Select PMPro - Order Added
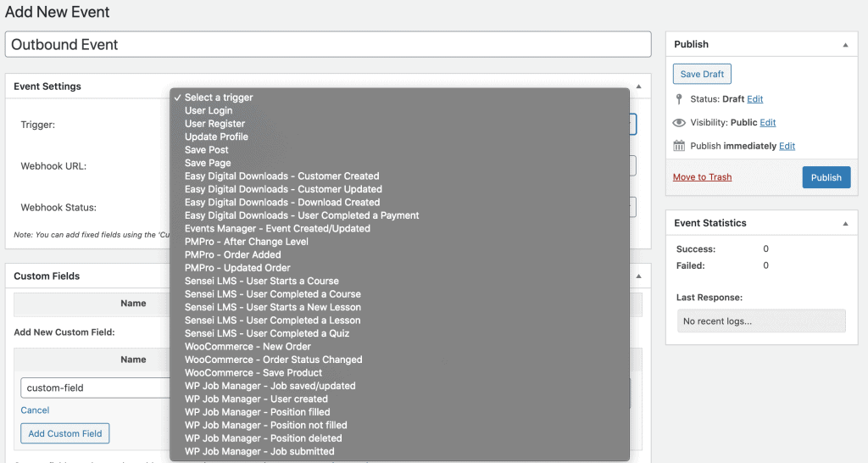The image size is (868, 463). pyautogui.click(x=399, y=254)
